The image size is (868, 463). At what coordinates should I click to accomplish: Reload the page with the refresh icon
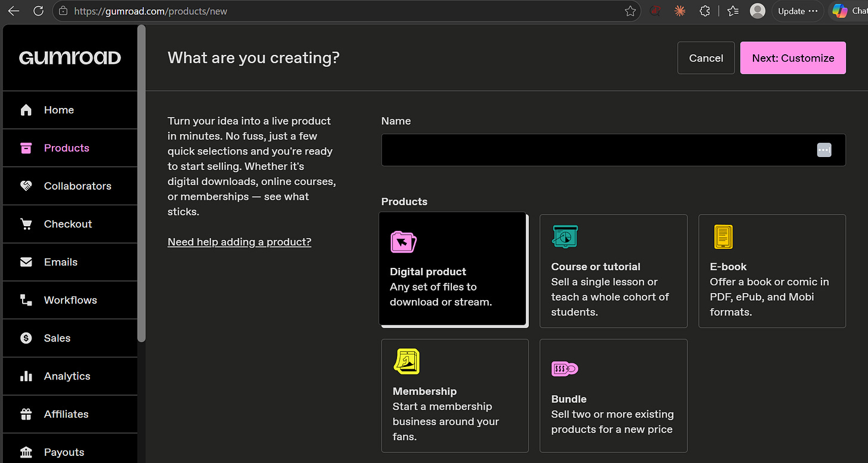[39, 11]
